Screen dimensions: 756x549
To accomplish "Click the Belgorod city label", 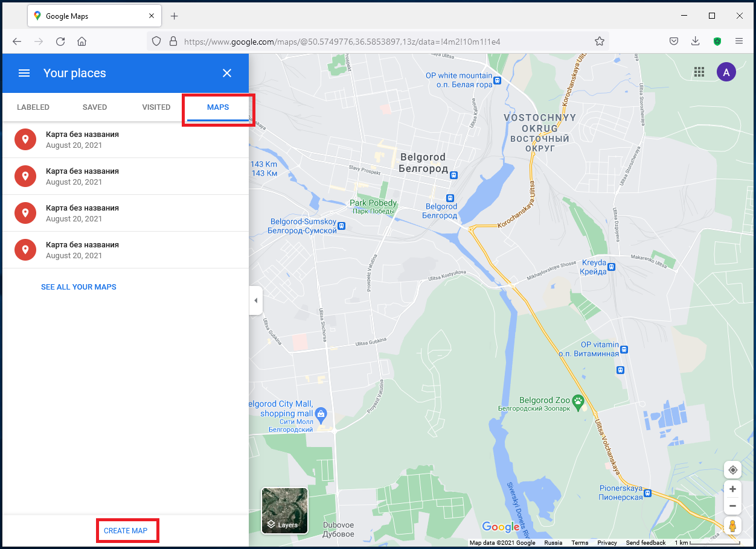I will [423, 163].
